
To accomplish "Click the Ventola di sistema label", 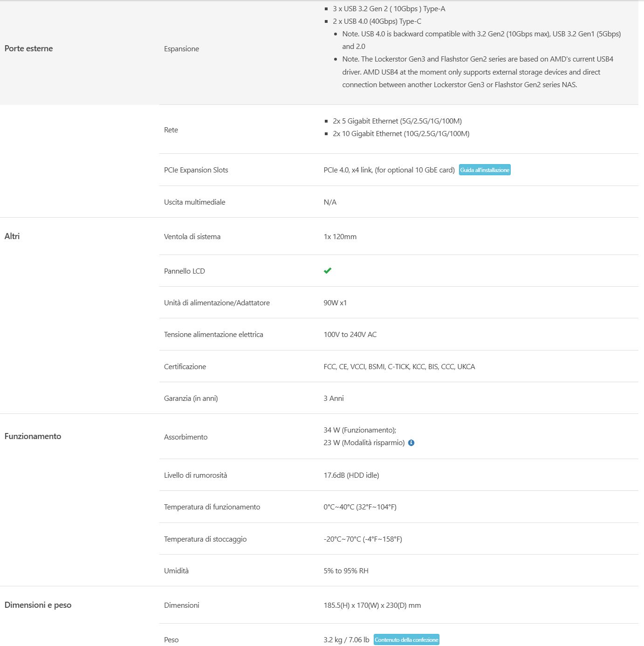I will [x=192, y=237].
